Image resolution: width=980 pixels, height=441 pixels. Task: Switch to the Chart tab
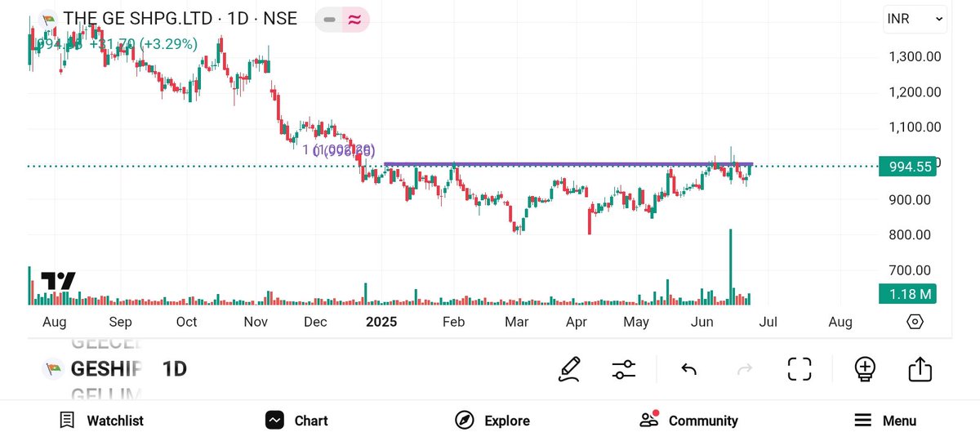296,421
